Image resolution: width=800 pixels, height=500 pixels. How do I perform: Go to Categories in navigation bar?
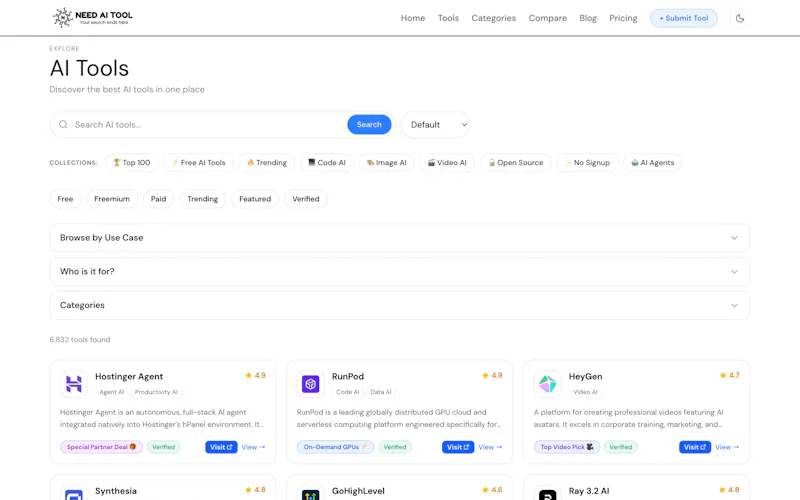(x=493, y=18)
